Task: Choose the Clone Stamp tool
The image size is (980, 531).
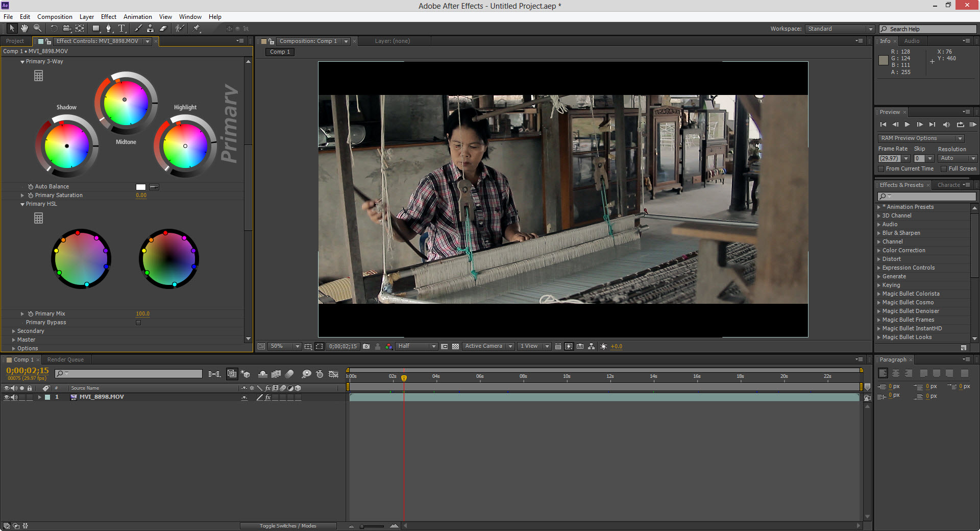Action: point(151,29)
